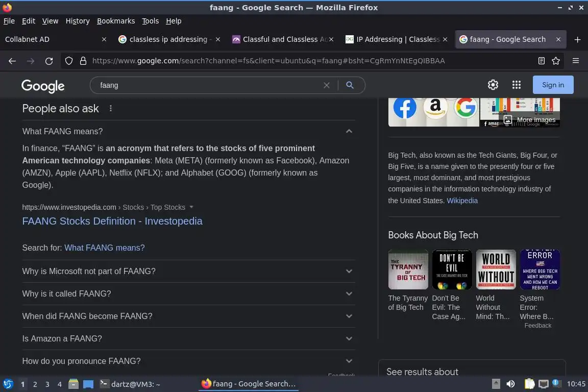Open the View menu
This screenshot has width=588, height=392.
(x=50, y=21)
